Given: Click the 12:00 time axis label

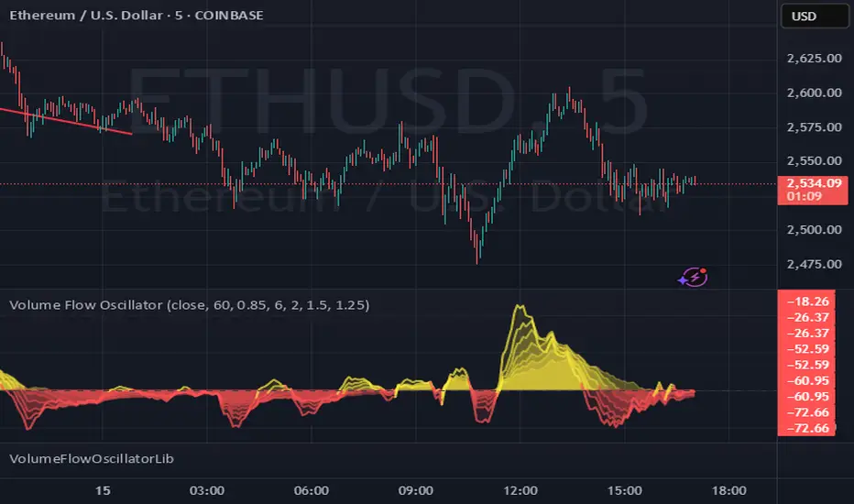Looking at the screenshot, I should click(520, 490).
